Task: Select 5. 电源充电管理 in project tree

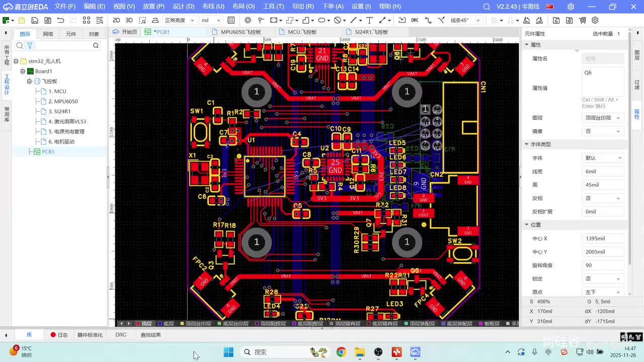Action: (x=66, y=131)
